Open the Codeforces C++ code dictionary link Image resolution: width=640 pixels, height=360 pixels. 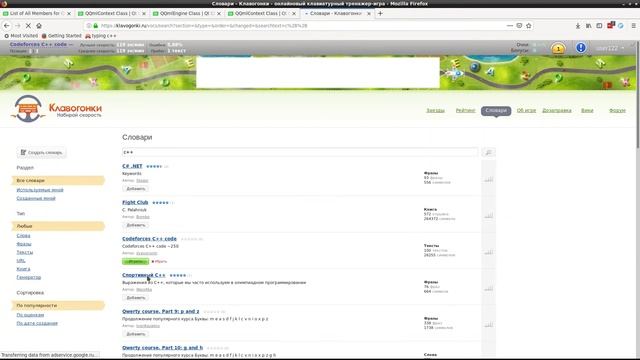coord(149,239)
